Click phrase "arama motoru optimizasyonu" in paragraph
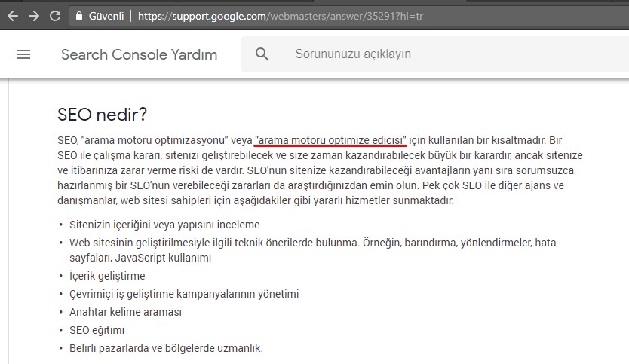 (x=155, y=140)
